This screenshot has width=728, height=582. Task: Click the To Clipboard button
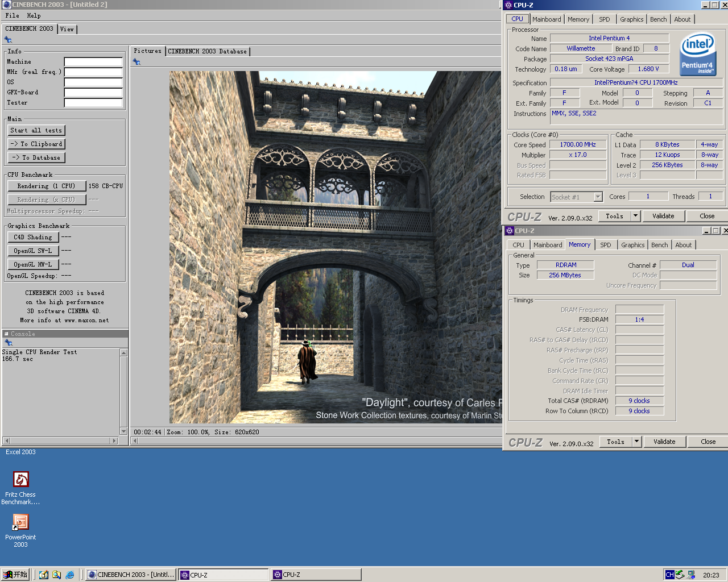click(36, 144)
